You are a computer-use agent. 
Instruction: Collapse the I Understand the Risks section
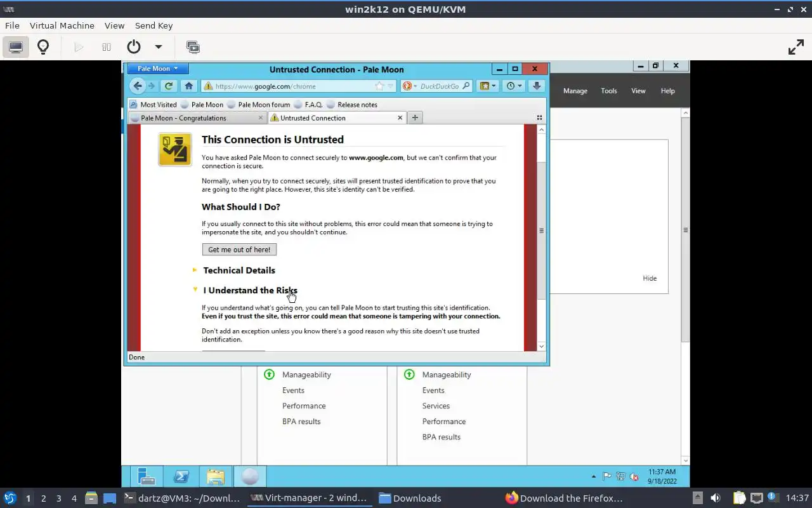(250, 290)
